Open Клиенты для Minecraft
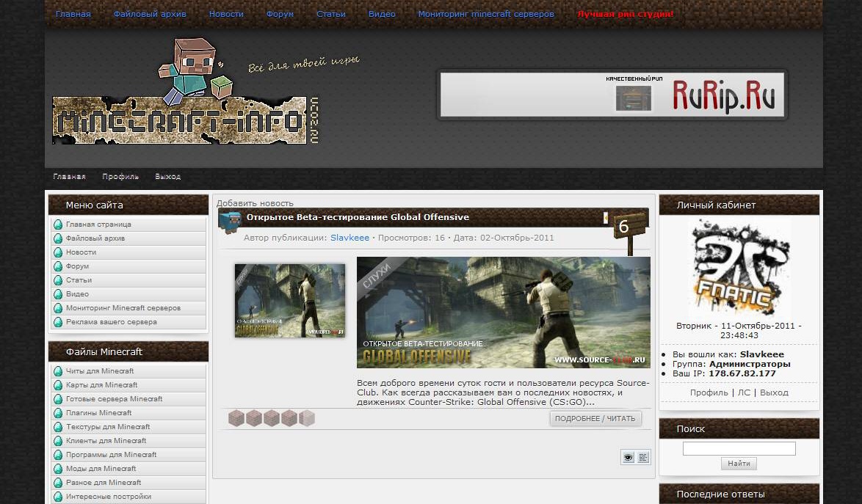Viewport: 862px width, 504px height. tap(106, 441)
